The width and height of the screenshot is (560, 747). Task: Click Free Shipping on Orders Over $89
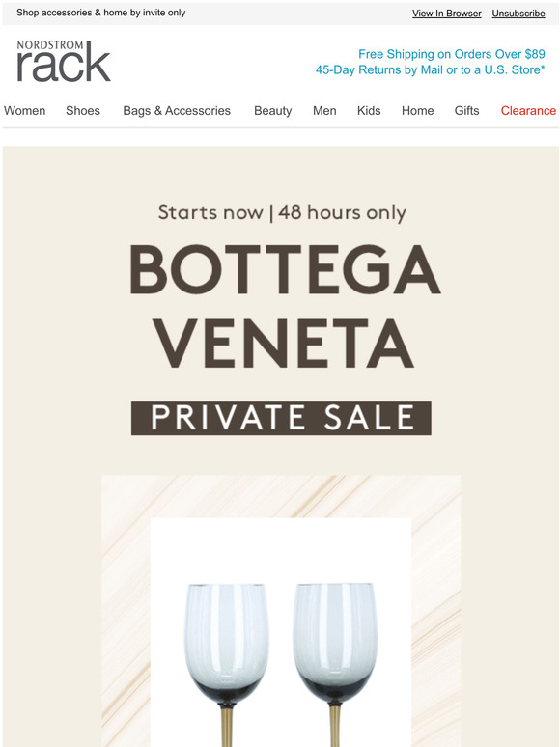click(451, 54)
